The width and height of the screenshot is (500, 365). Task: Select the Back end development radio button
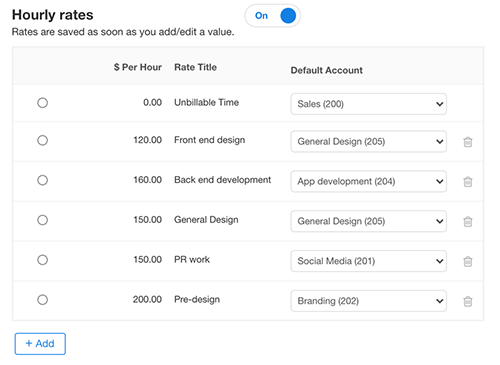(42, 180)
